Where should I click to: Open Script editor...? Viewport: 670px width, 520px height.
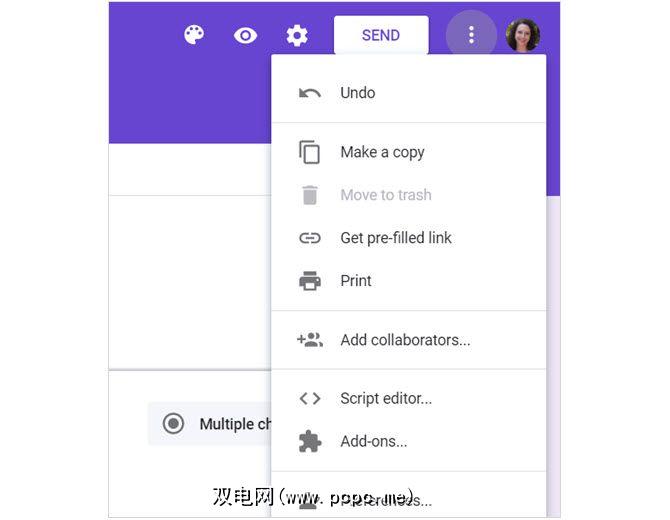coord(408,398)
